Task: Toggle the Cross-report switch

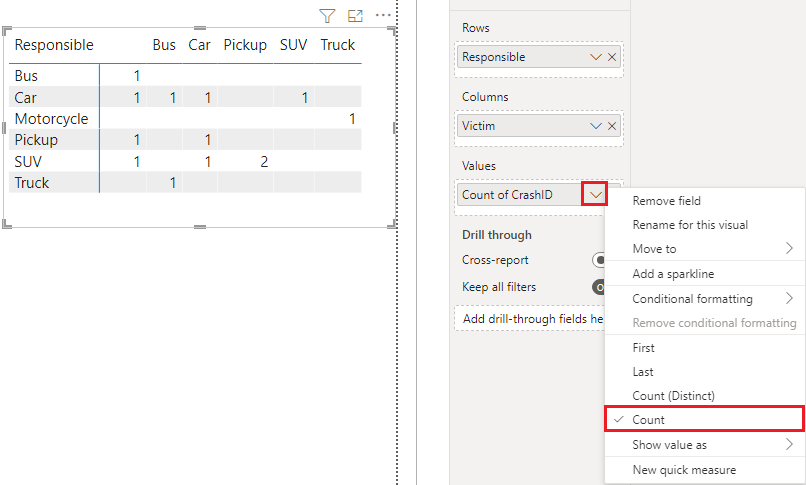Action: [x=599, y=260]
